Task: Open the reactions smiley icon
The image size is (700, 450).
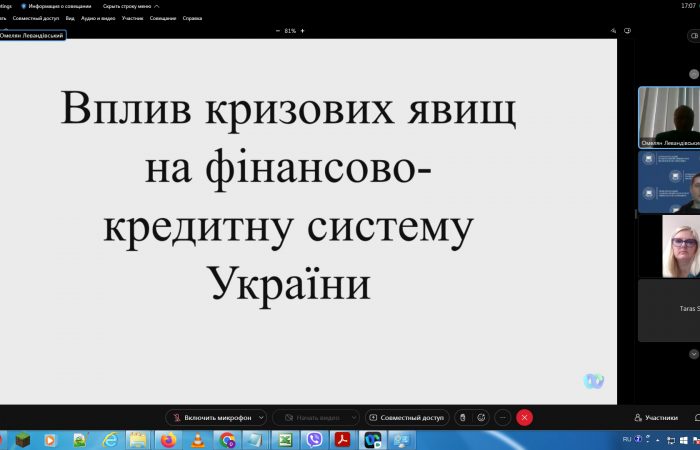Action: [x=481, y=418]
